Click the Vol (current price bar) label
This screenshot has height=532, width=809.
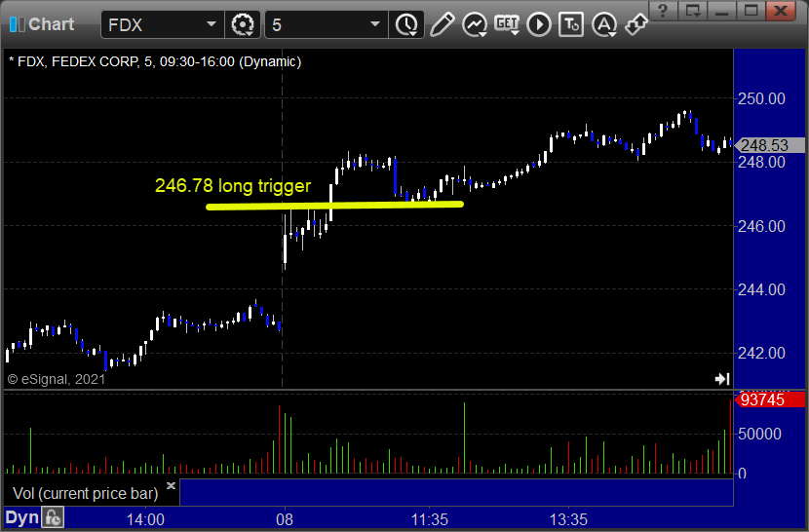pos(86,493)
